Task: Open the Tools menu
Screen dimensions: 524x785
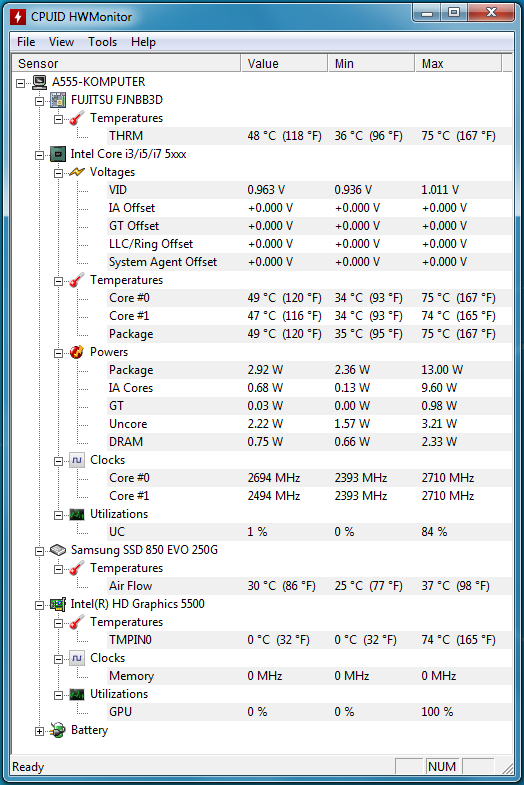Action: (x=103, y=42)
